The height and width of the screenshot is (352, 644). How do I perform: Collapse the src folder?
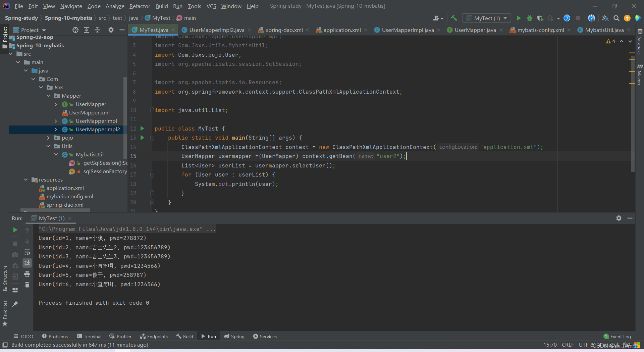(x=11, y=54)
